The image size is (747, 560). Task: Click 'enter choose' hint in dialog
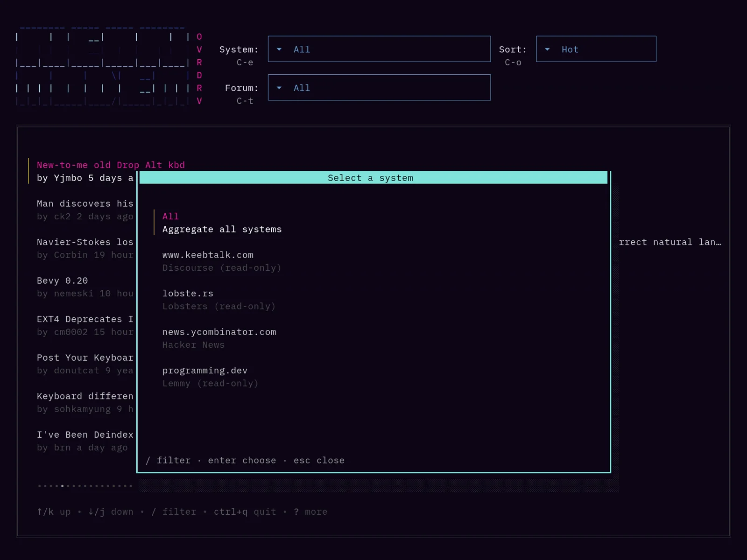coord(242,460)
